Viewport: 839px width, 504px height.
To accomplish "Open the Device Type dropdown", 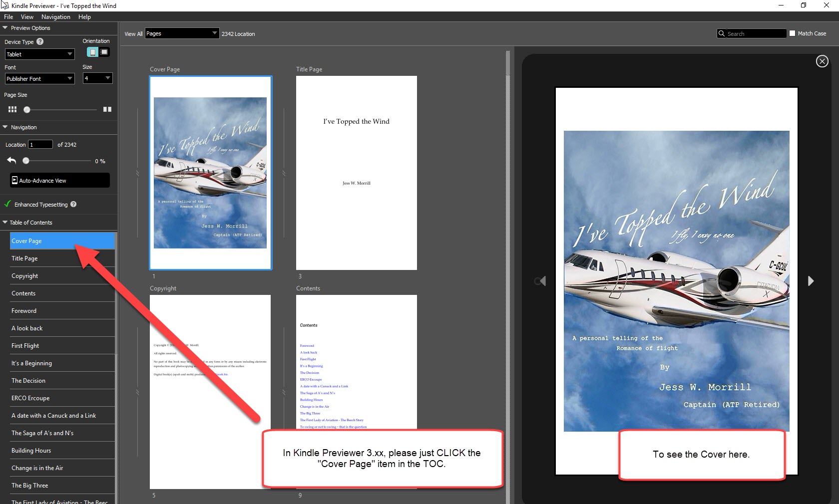I will pyautogui.click(x=39, y=54).
